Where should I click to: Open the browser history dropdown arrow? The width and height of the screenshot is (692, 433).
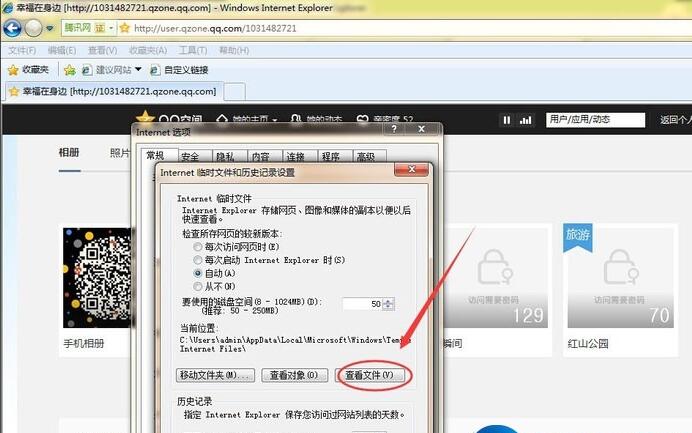51,28
